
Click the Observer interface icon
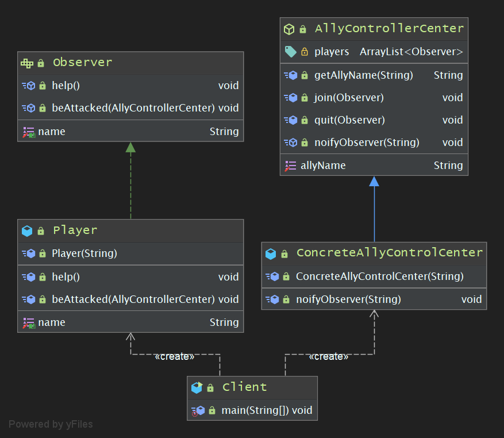coord(26,63)
